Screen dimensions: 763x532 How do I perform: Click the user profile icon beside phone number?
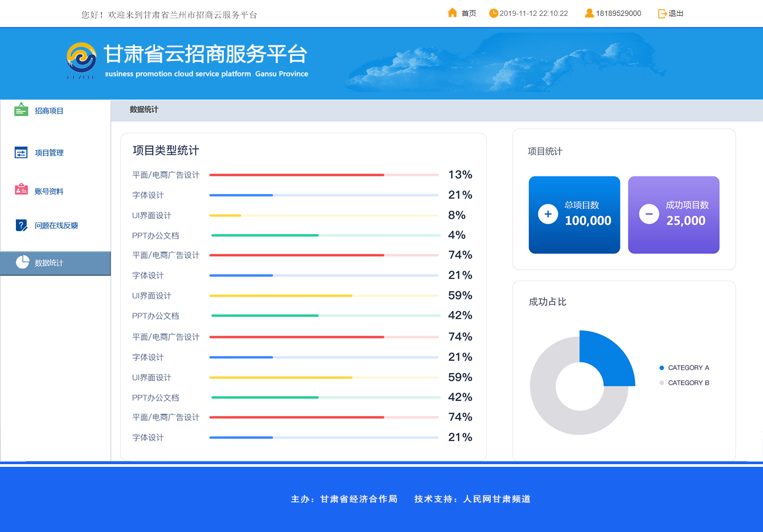pyautogui.click(x=589, y=13)
